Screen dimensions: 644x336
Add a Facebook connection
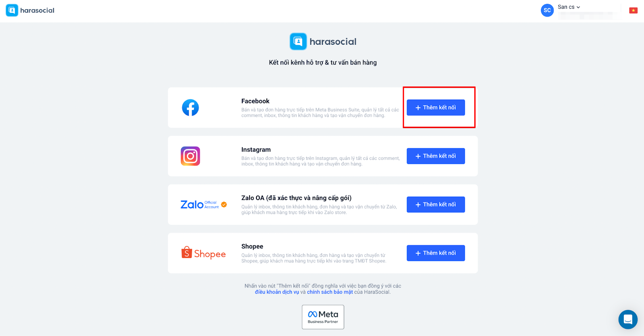(436, 108)
